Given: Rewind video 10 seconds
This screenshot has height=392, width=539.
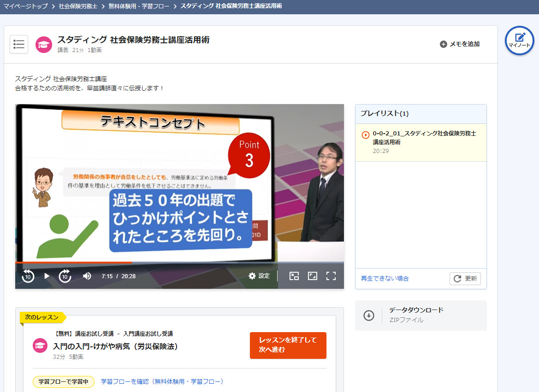Looking at the screenshot, I should 28,276.
